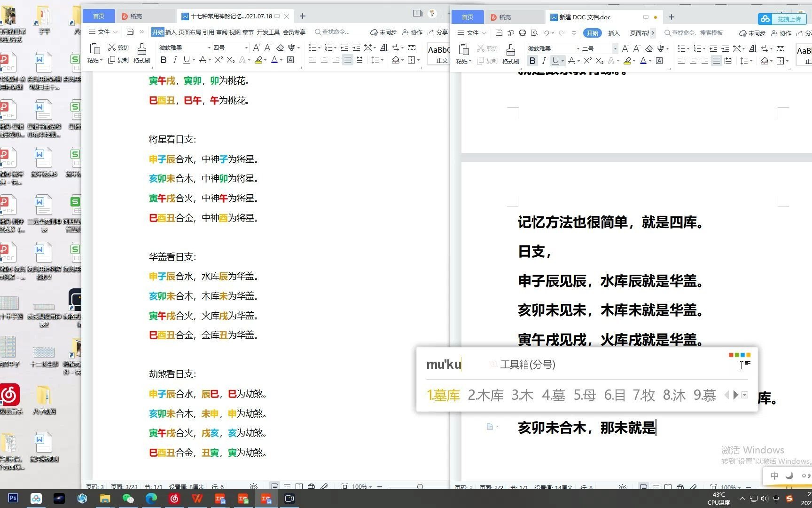Click command search field in left window
812x508 pixels.
333,32
